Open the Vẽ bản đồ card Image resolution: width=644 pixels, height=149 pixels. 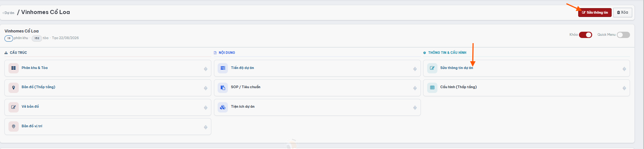[108, 107]
